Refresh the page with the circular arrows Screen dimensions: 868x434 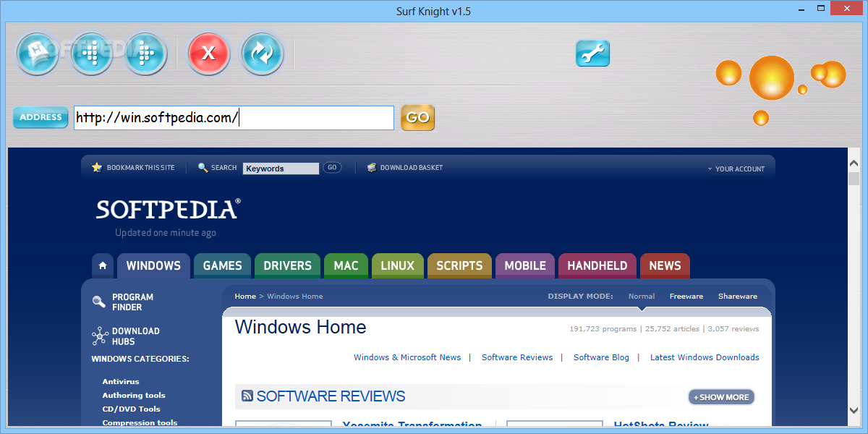pos(262,54)
